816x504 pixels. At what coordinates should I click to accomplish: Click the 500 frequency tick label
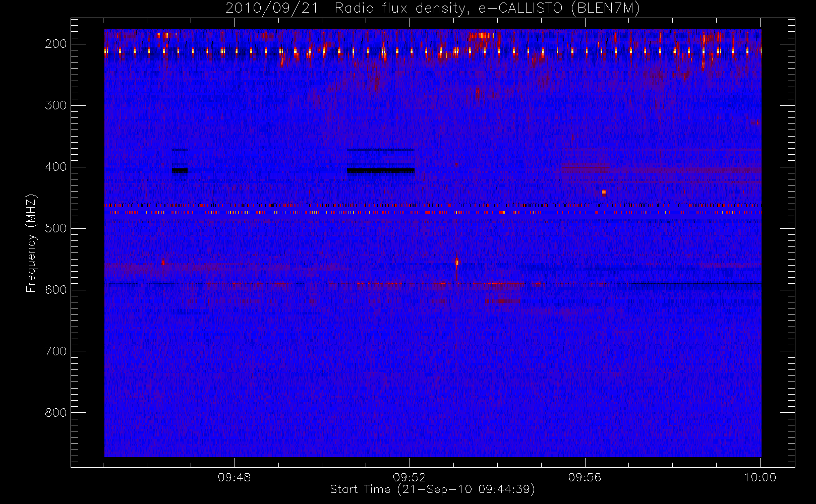tap(55, 228)
